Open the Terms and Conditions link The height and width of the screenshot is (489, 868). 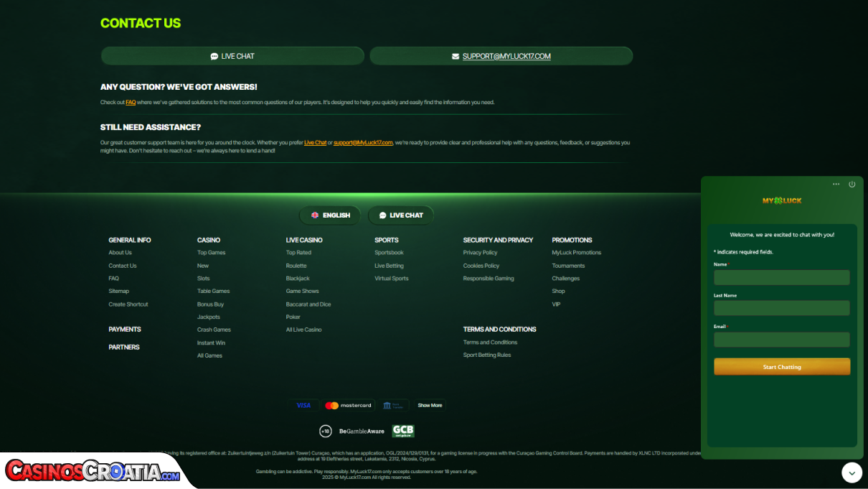(x=491, y=343)
